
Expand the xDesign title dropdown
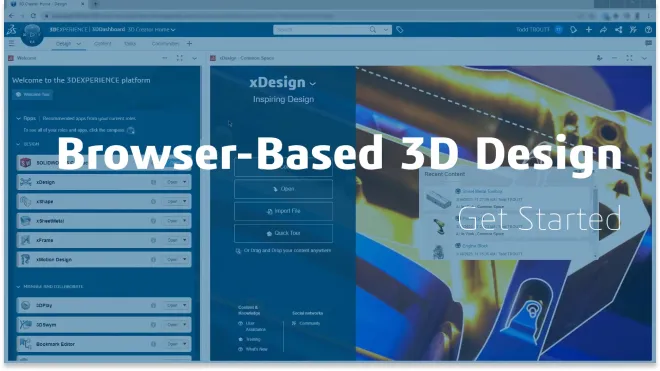point(313,84)
